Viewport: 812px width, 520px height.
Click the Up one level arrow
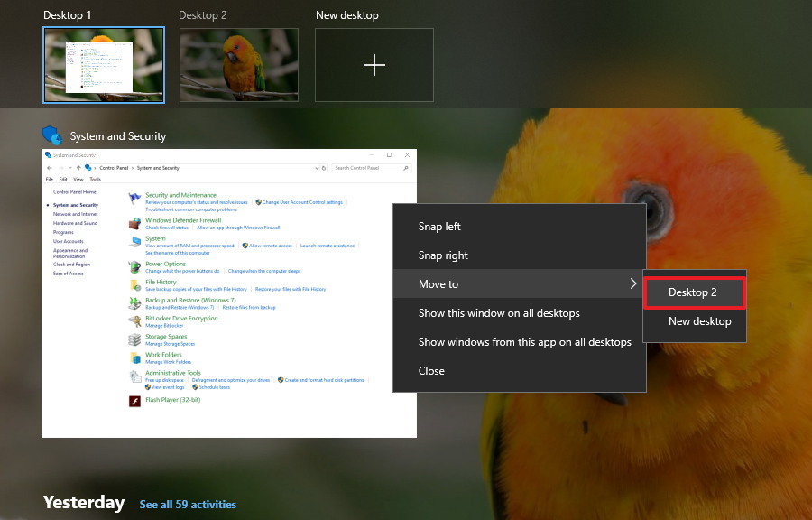coord(78,168)
